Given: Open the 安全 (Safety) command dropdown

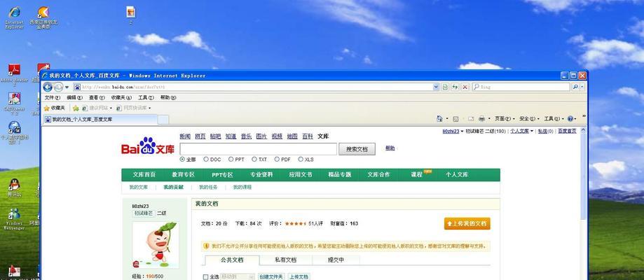Looking at the screenshot, I should pyautogui.click(x=529, y=119).
